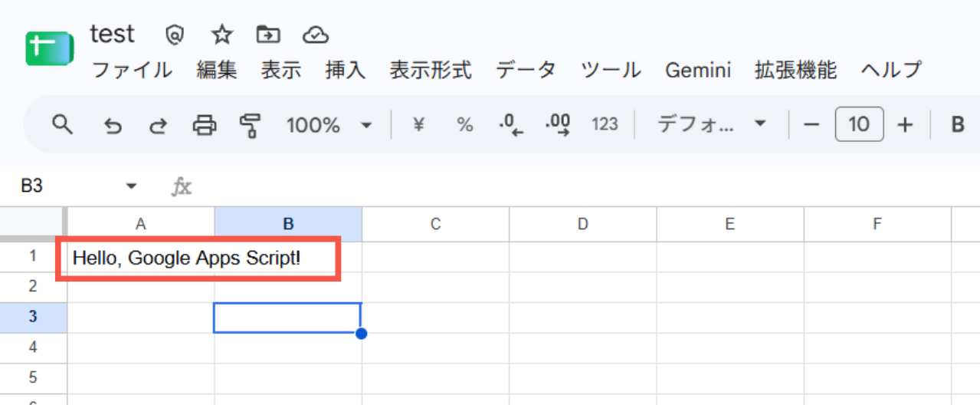The height and width of the screenshot is (405, 980).
Task: Print the spreadsheet using the printer icon
Action: [x=205, y=125]
